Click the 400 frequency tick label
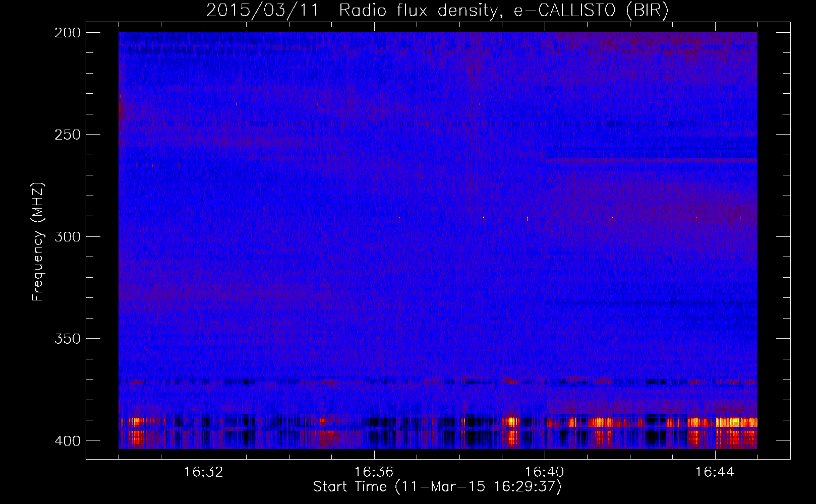816x504 pixels. click(x=68, y=440)
